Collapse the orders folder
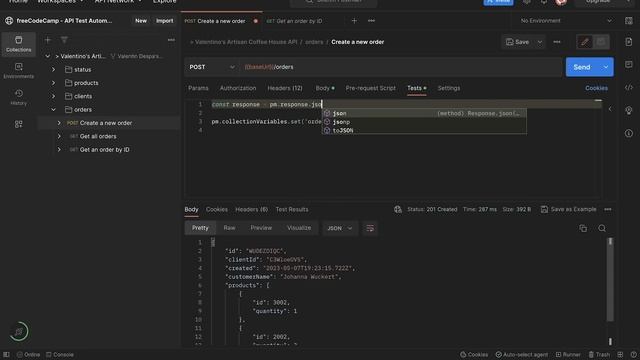Viewport: 640px width, 360px height. [53, 110]
